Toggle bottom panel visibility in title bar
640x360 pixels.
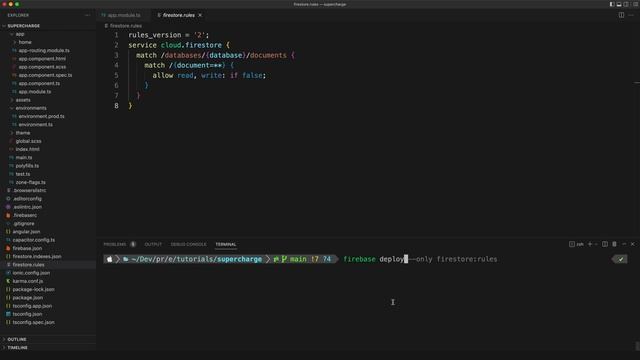[x=619, y=4]
